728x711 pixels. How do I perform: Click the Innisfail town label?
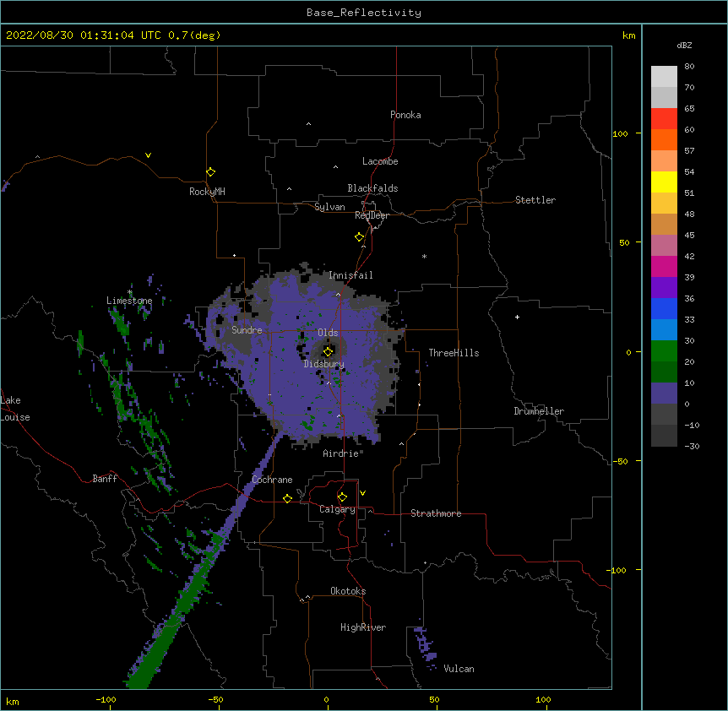point(350,275)
